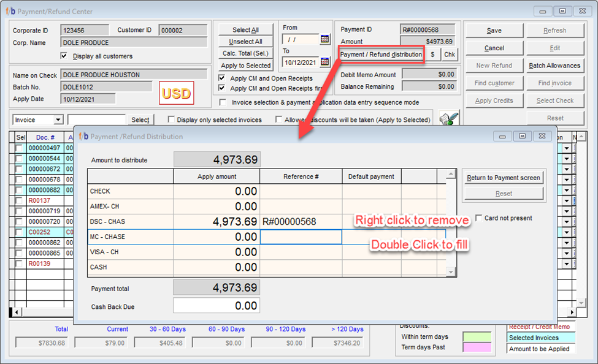Open dropdown arrow in first invoice row
The height and width of the screenshot is (364, 598).
(x=566, y=148)
